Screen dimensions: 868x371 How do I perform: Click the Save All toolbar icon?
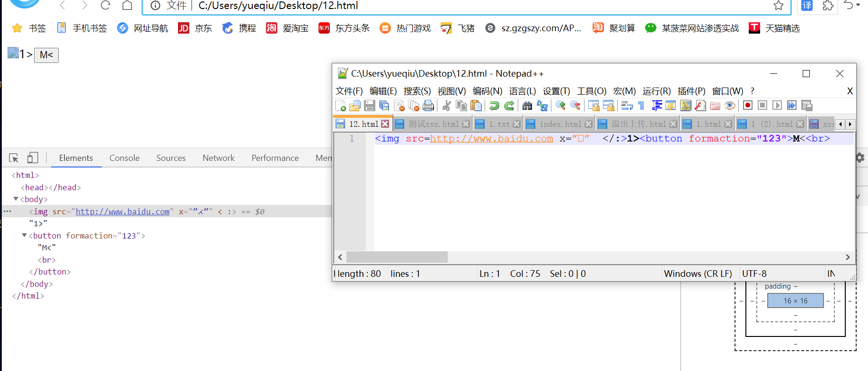coord(384,106)
